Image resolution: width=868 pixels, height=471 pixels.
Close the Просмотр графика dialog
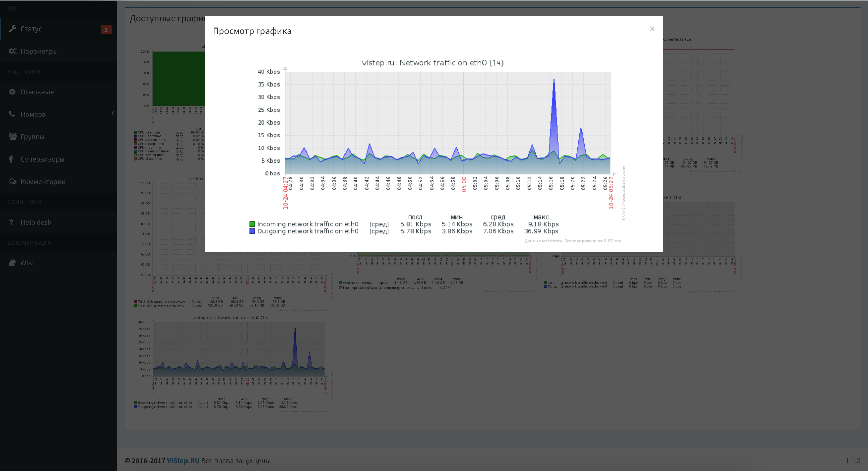click(652, 29)
